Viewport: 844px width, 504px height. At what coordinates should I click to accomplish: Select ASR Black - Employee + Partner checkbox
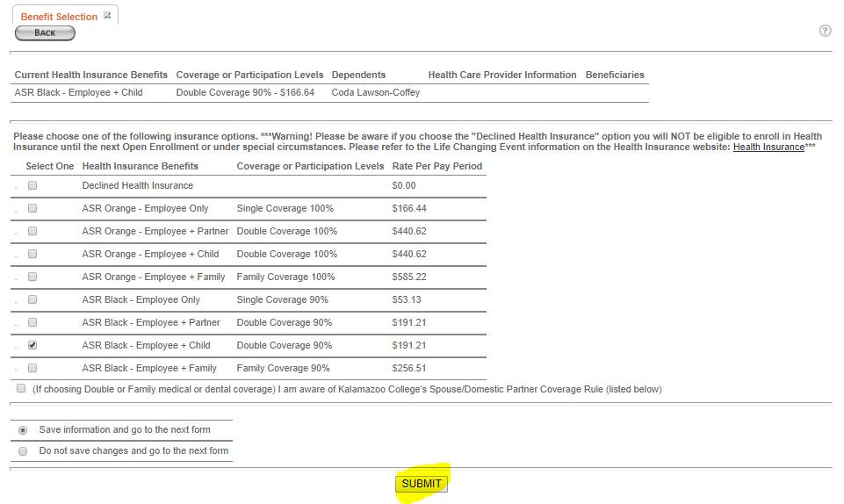pos(32,323)
